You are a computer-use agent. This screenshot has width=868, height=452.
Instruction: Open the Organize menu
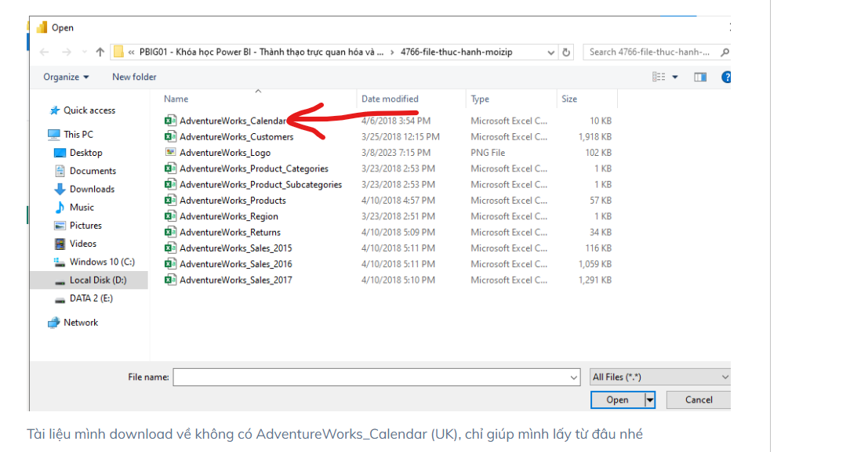click(67, 77)
